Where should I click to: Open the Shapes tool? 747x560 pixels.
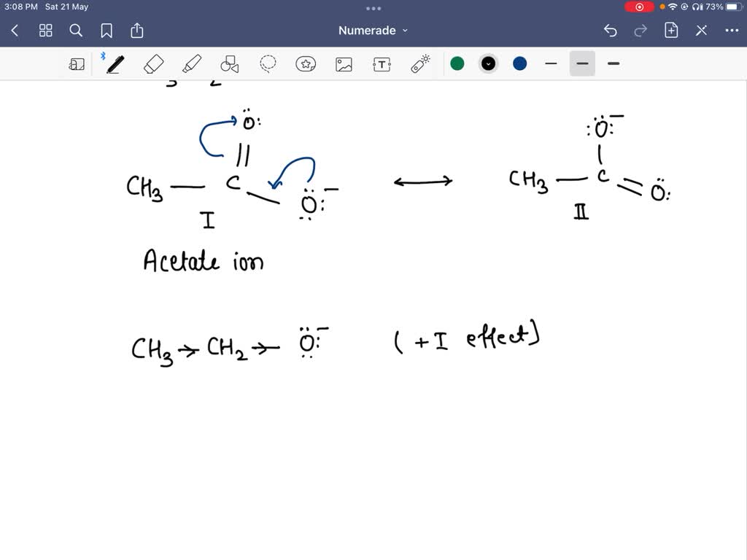[x=230, y=63]
